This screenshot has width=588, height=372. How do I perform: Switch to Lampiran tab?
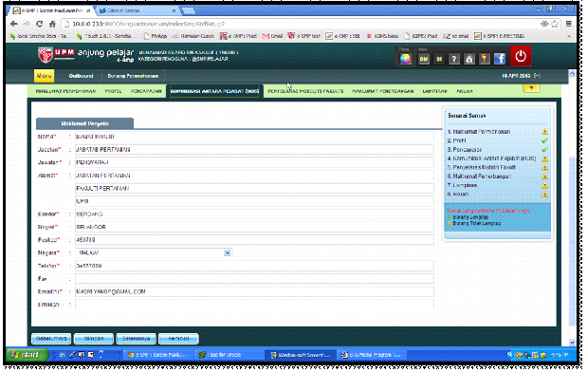coord(434,91)
